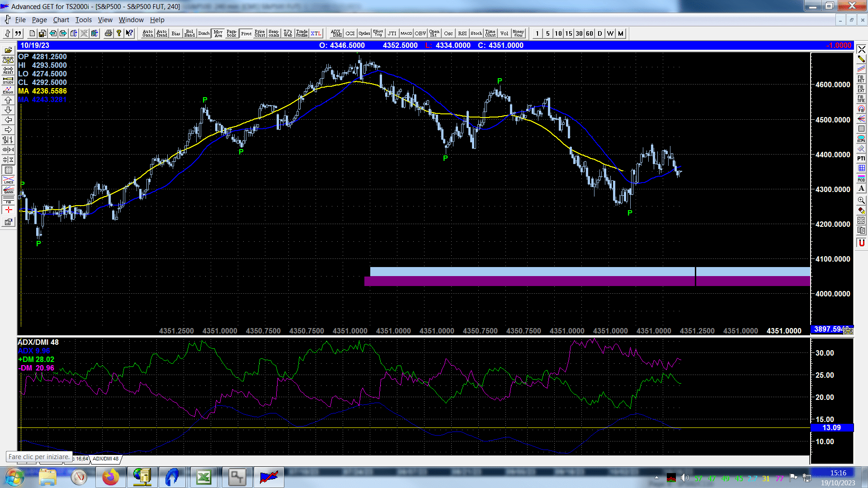Click the left arrow in left sidebar

tap(8, 120)
